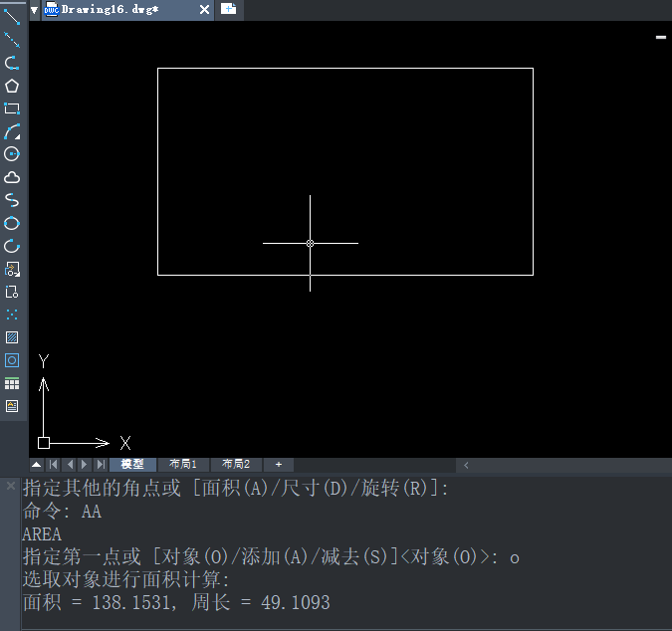Add a new layout with plus tab
This screenshot has height=631, width=672.
coord(279,465)
